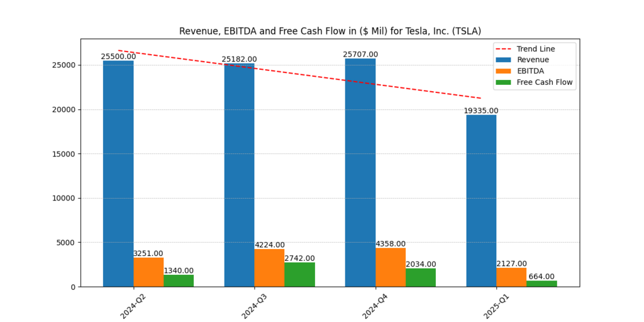Click the 19335.00 data label

[480, 111]
